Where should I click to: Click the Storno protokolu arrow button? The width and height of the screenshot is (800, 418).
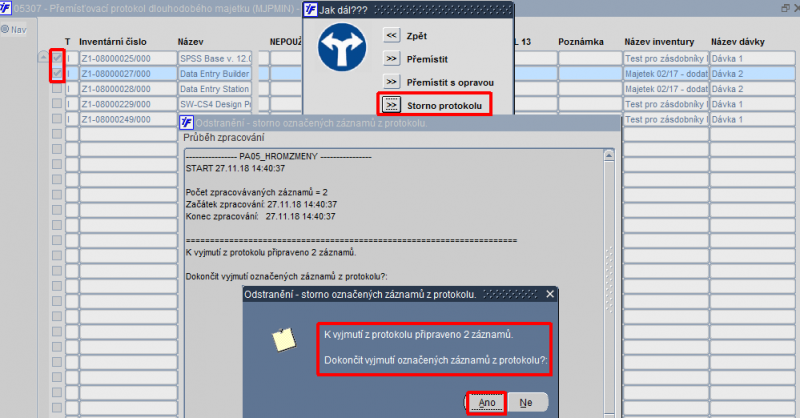pos(391,105)
